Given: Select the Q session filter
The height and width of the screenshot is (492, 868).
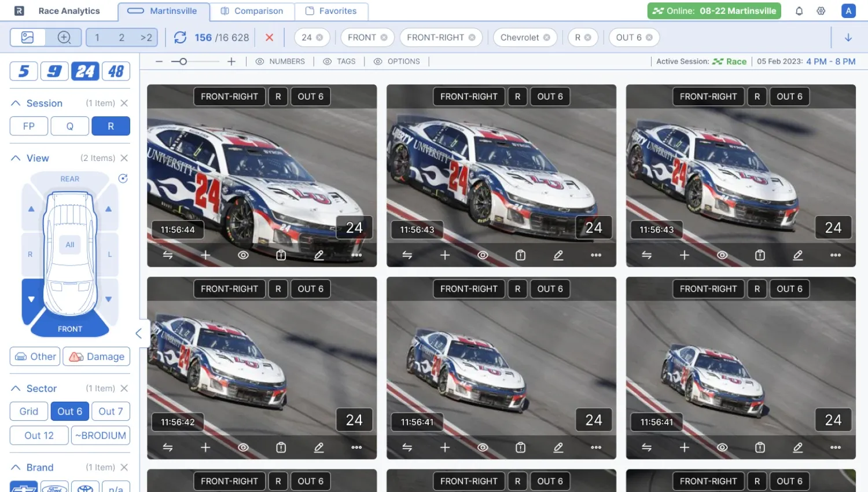Looking at the screenshot, I should (70, 126).
